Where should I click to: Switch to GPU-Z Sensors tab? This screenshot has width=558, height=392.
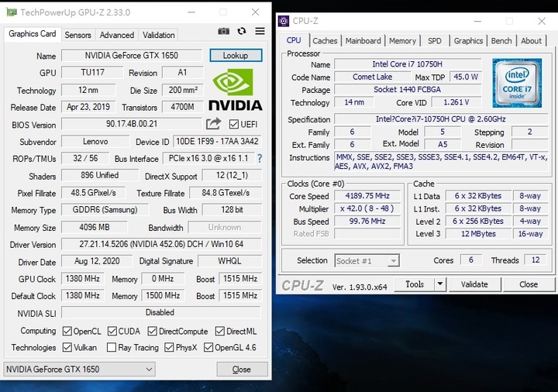pyautogui.click(x=77, y=35)
